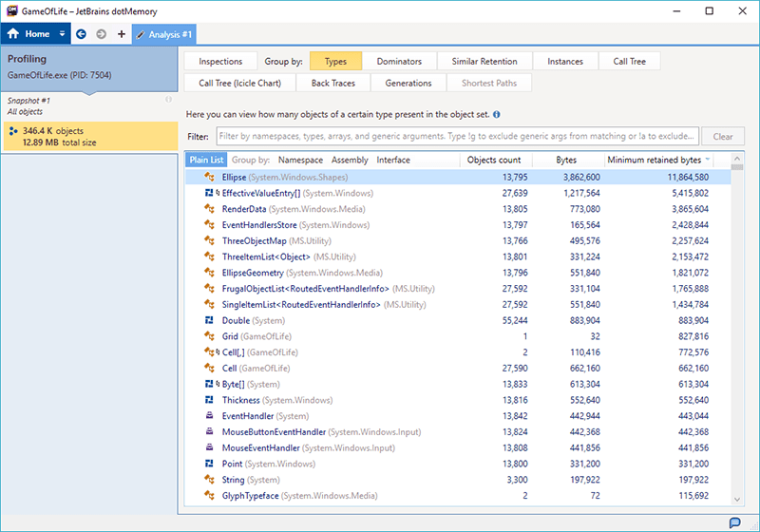The height and width of the screenshot is (532, 760).
Task: Click inside the Filter text field
Action: [457, 137]
